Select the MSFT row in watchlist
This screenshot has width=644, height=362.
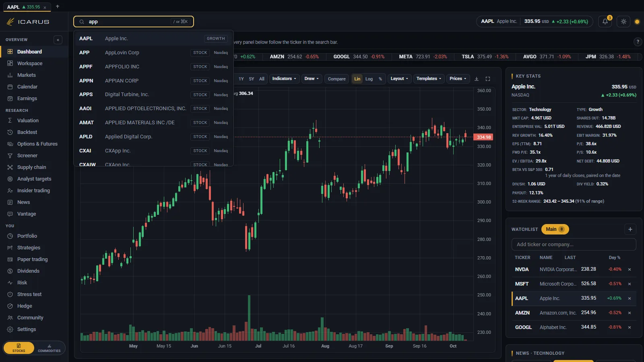point(574,284)
